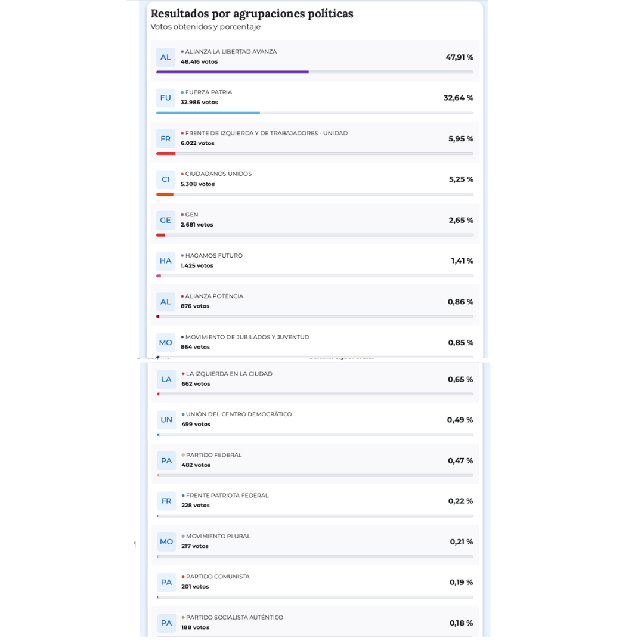Click the Resultados por agrupaciones políticas heading
Screen dimensions: 644x644
click(252, 13)
